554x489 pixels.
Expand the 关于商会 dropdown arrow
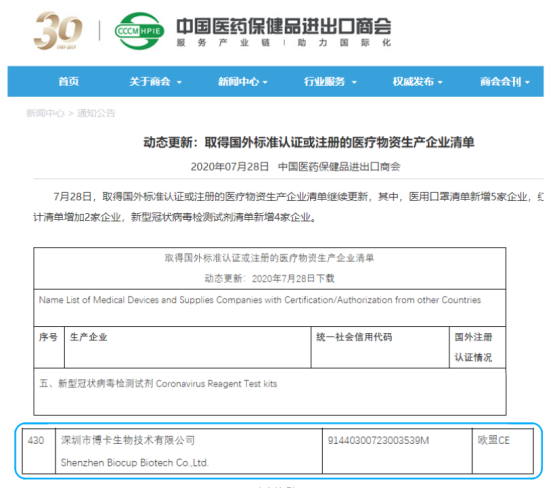179,82
